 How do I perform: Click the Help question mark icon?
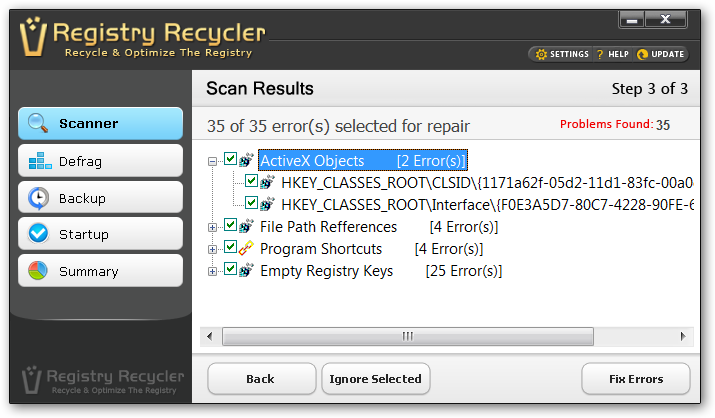pyautogui.click(x=600, y=54)
